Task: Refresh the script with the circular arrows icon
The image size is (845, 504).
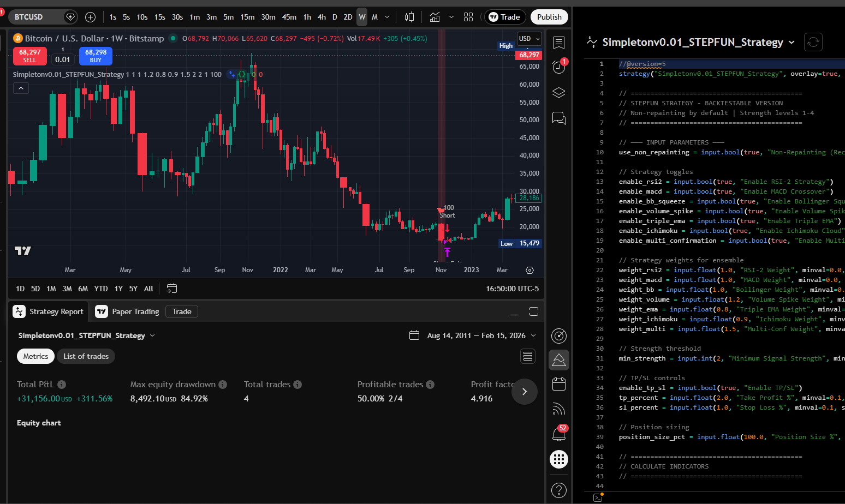Action: coord(813,42)
